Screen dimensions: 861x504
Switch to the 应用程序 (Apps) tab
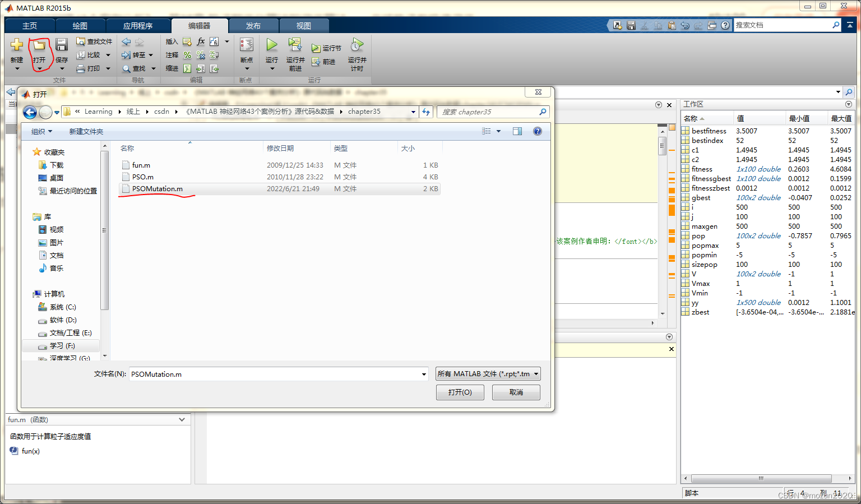[x=138, y=26]
